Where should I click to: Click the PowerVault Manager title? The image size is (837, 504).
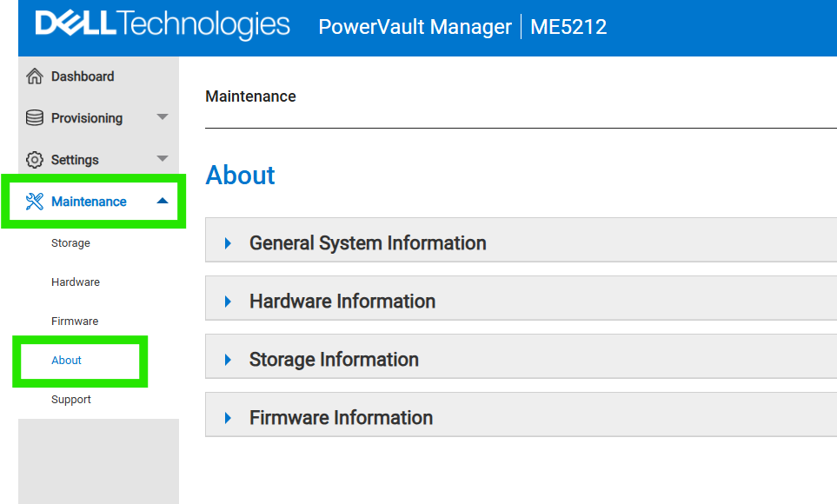[x=415, y=27]
